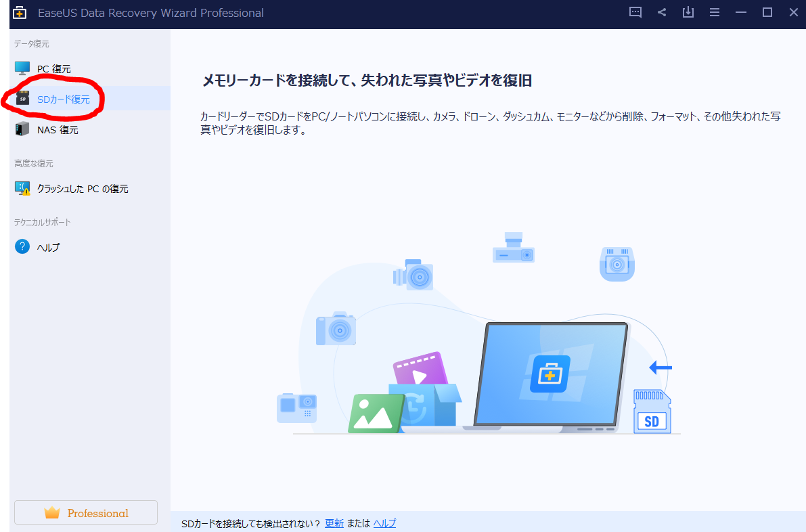Image resolution: width=806 pixels, height=532 pixels.
Task: Click the crashed PC warning icon
Action: pos(22,188)
